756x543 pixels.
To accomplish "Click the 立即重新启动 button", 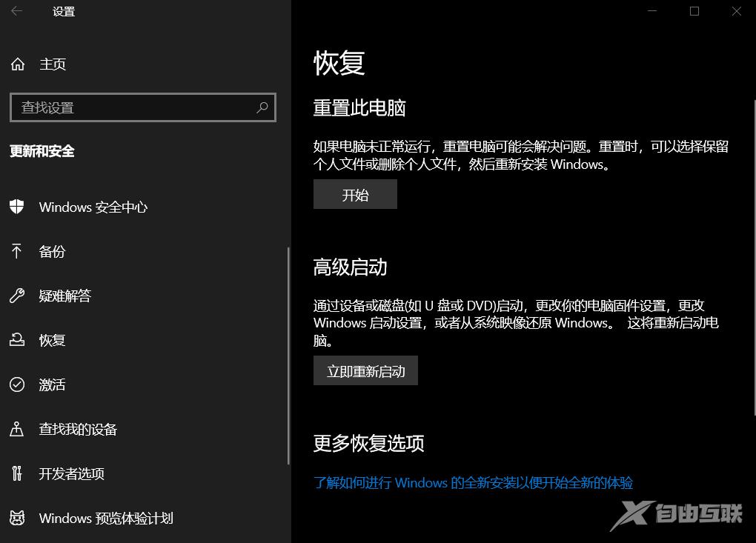I will pos(365,370).
